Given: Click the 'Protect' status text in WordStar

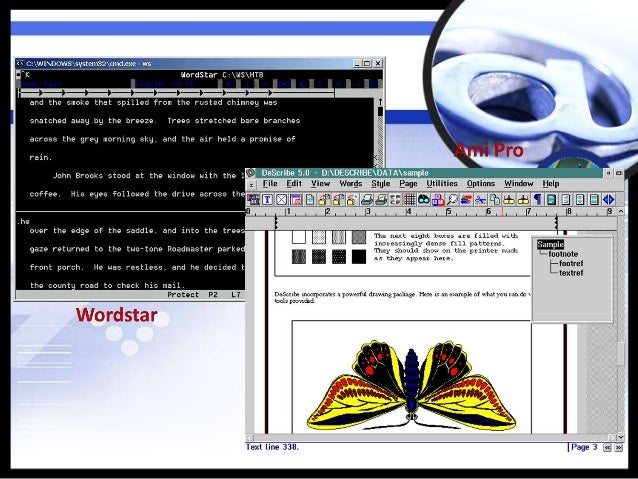Looking at the screenshot, I should pyautogui.click(x=183, y=295).
